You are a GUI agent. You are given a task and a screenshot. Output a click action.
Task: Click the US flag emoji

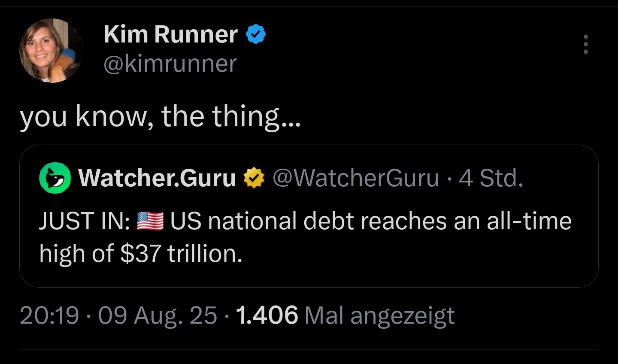[x=150, y=221]
